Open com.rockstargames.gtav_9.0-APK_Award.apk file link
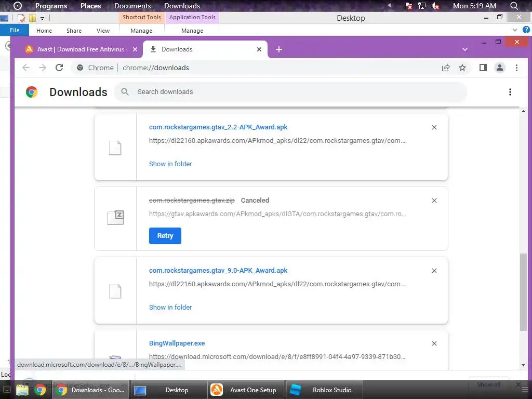Screen dimensions: 532x399 coord(218,270)
